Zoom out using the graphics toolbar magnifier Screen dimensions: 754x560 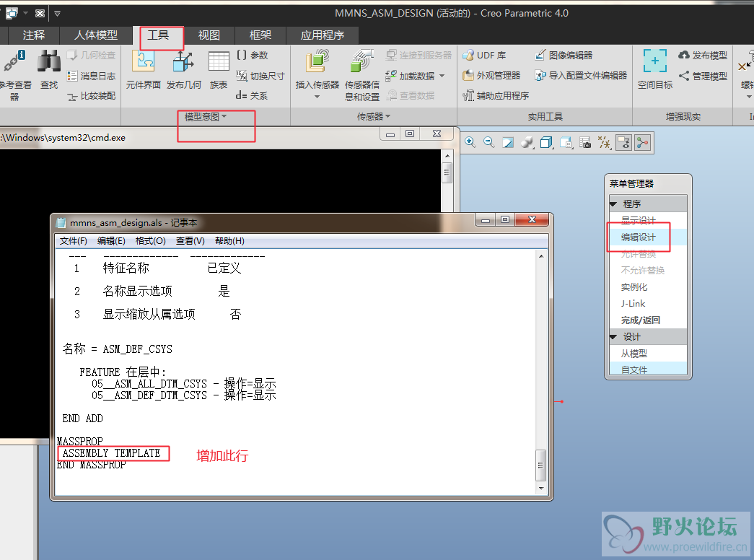coord(489,142)
